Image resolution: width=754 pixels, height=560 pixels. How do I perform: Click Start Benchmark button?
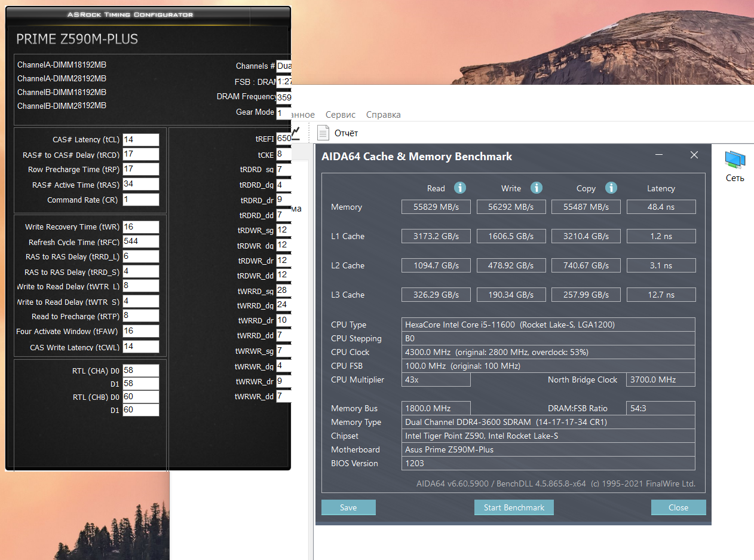pyautogui.click(x=514, y=507)
